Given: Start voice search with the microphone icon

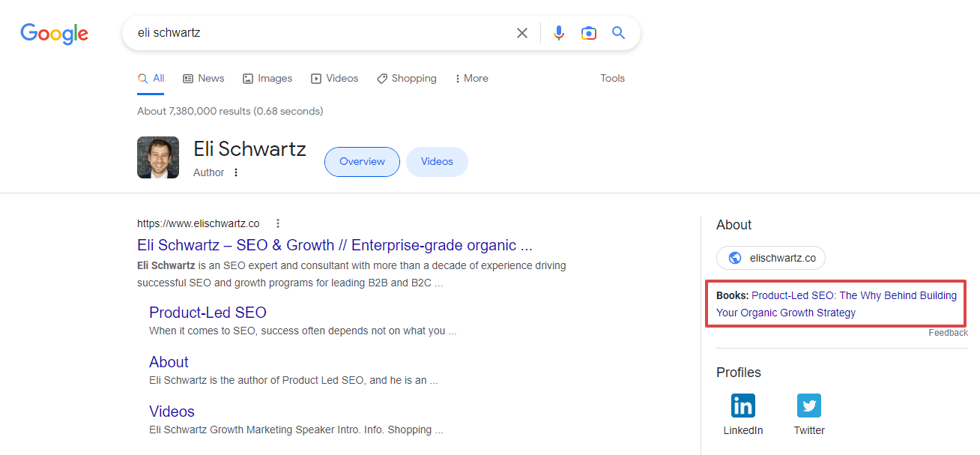Looking at the screenshot, I should (559, 33).
